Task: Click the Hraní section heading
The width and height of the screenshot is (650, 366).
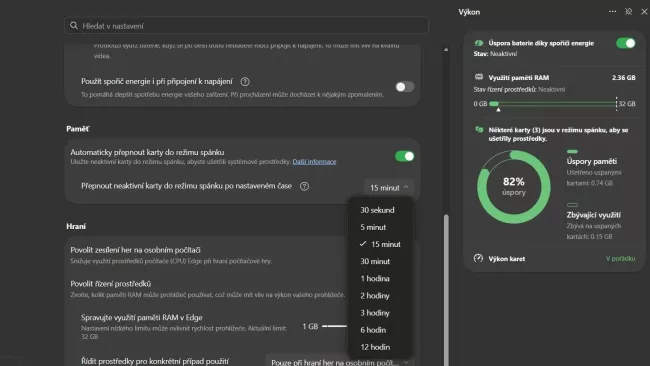Action: pyautogui.click(x=76, y=226)
